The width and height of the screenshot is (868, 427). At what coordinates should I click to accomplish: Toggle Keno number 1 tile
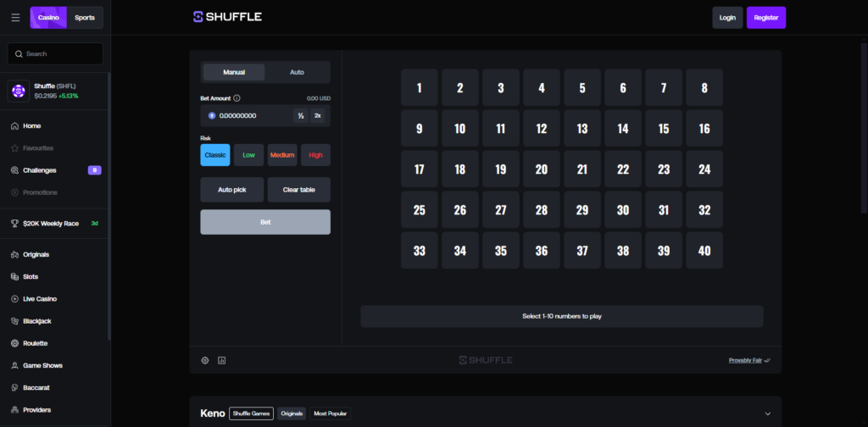pyautogui.click(x=419, y=87)
